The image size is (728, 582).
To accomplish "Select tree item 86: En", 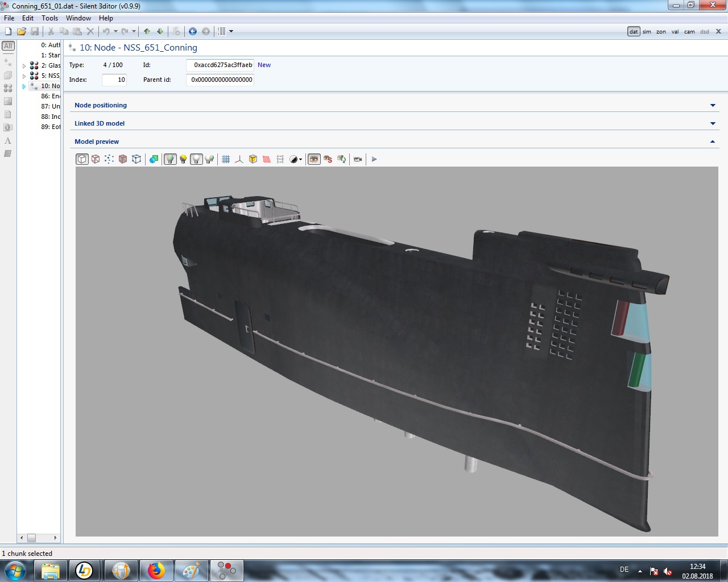I will (50, 97).
